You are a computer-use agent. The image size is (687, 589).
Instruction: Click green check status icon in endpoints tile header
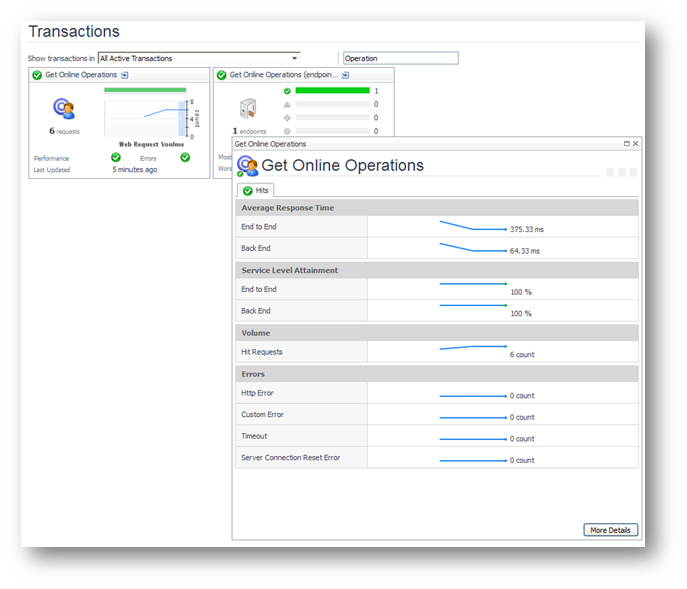point(221,75)
